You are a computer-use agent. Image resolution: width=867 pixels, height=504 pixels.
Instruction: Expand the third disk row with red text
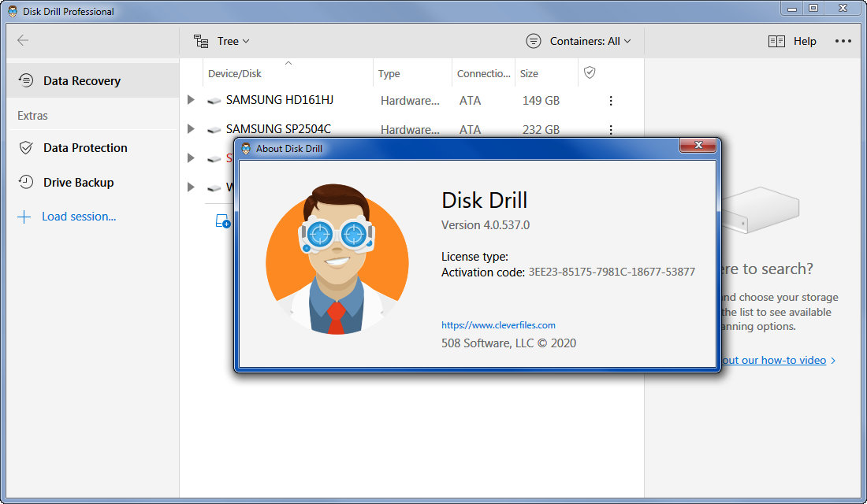(191, 158)
